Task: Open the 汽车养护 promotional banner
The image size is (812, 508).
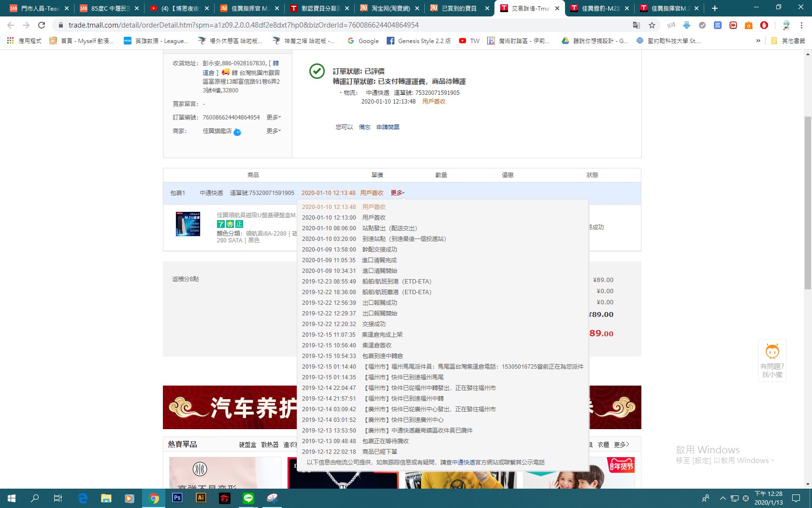Action: pyautogui.click(x=230, y=407)
